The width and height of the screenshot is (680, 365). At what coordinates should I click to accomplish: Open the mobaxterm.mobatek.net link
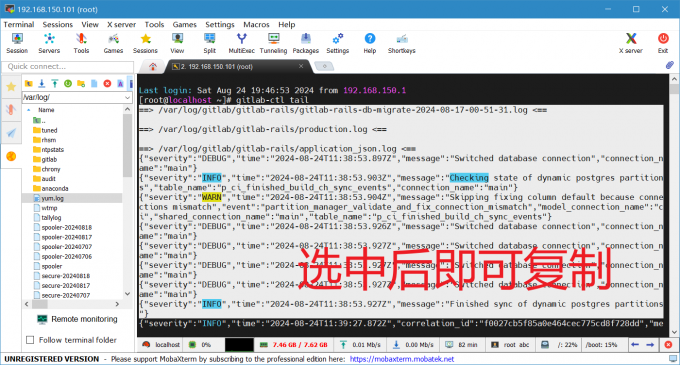click(402, 359)
